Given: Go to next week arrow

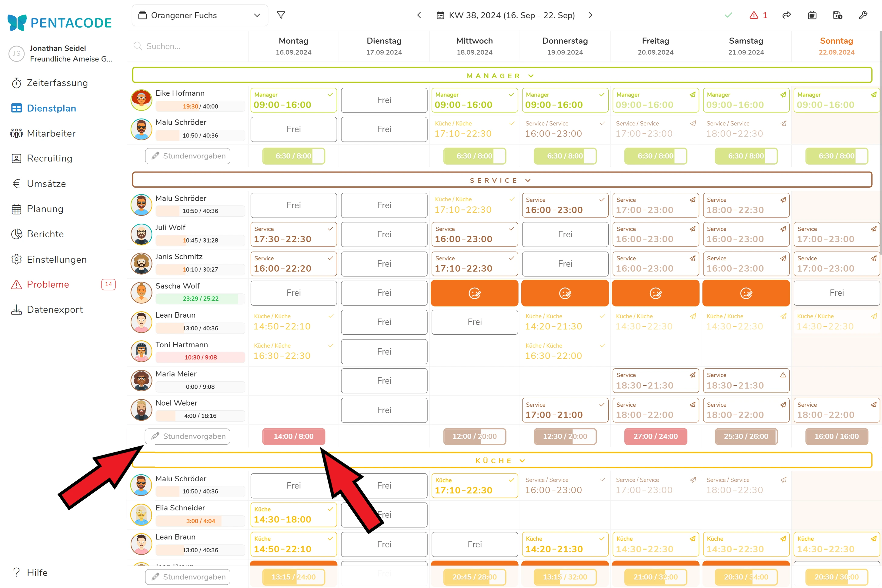Looking at the screenshot, I should 590,15.
